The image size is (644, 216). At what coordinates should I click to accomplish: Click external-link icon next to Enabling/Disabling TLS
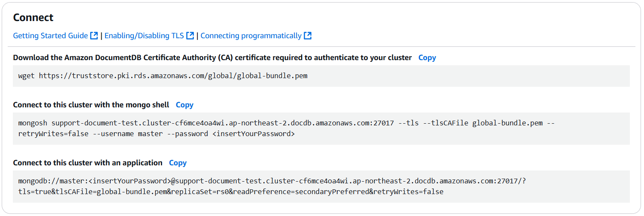(190, 36)
